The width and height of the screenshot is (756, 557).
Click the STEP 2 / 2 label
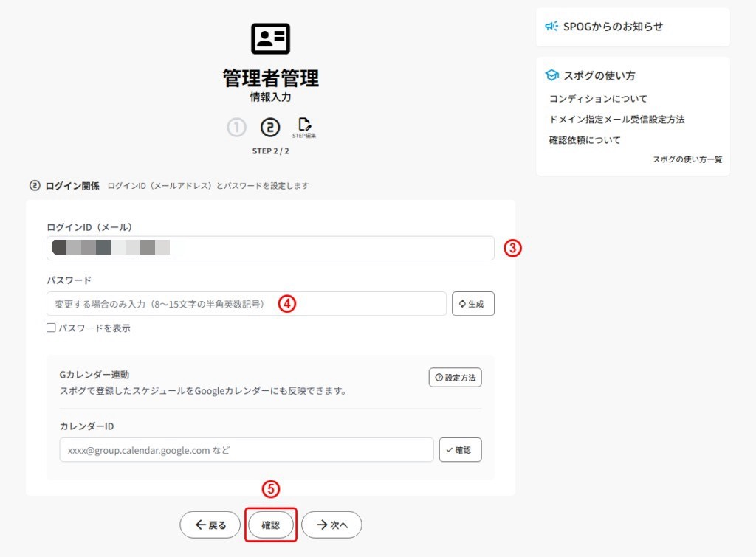270,151
